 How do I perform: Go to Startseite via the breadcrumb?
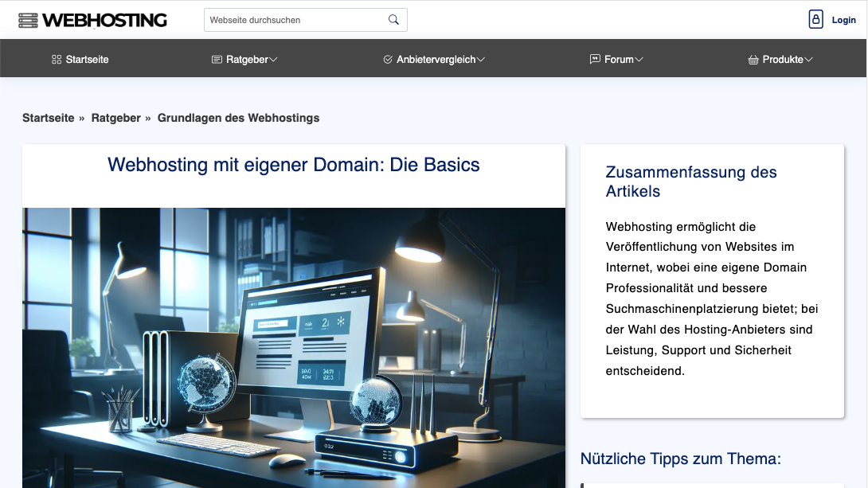(48, 118)
